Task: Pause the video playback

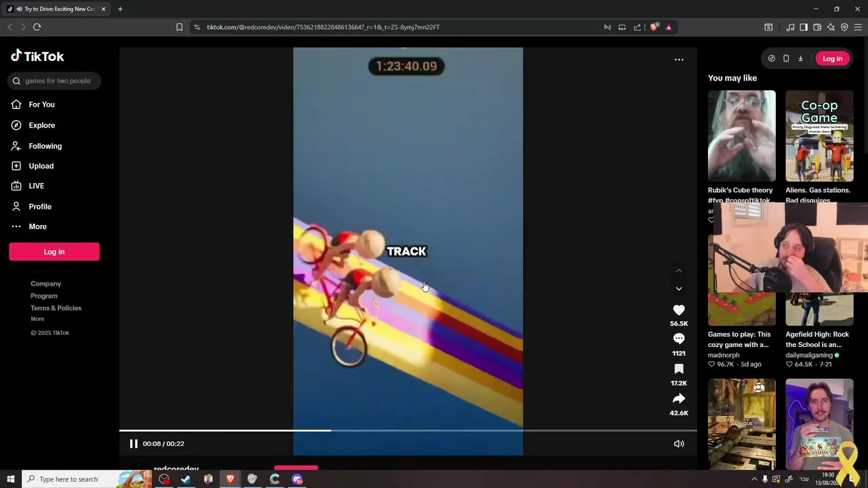Action: point(134,444)
